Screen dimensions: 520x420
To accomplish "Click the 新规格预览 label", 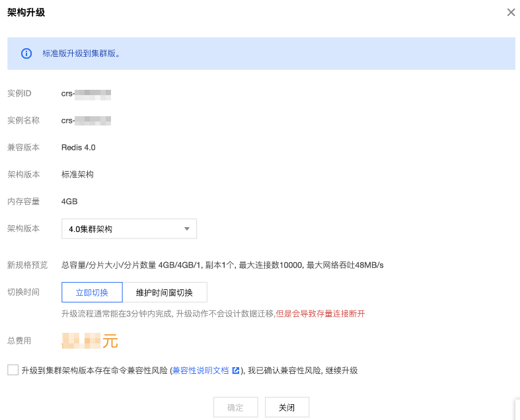I will click(28, 265).
